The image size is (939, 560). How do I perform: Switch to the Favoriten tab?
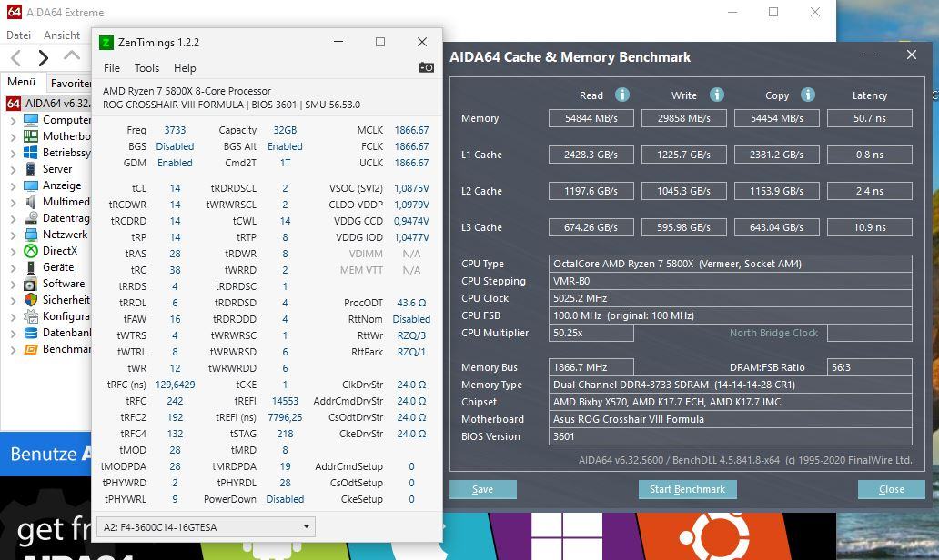pos(69,83)
